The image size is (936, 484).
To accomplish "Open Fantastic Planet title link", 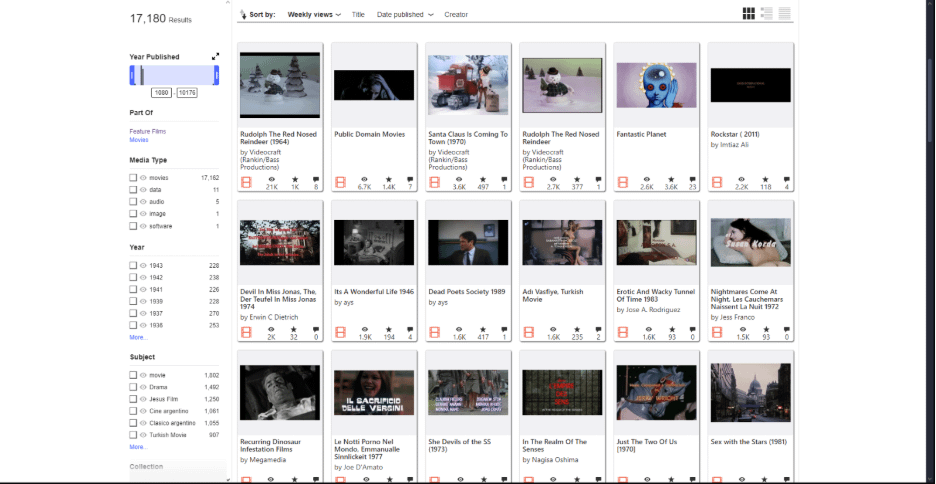I will [x=641, y=134].
